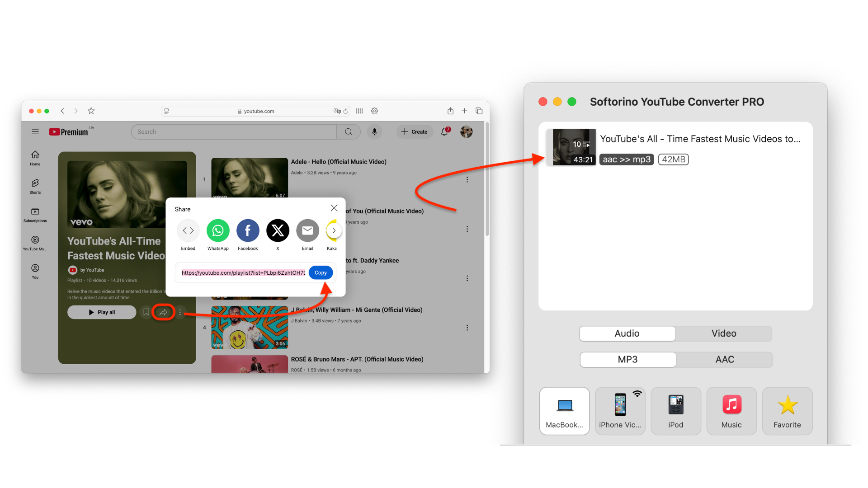Open options for Adele Hello video
This screenshot has height=488, width=868.
point(467,179)
